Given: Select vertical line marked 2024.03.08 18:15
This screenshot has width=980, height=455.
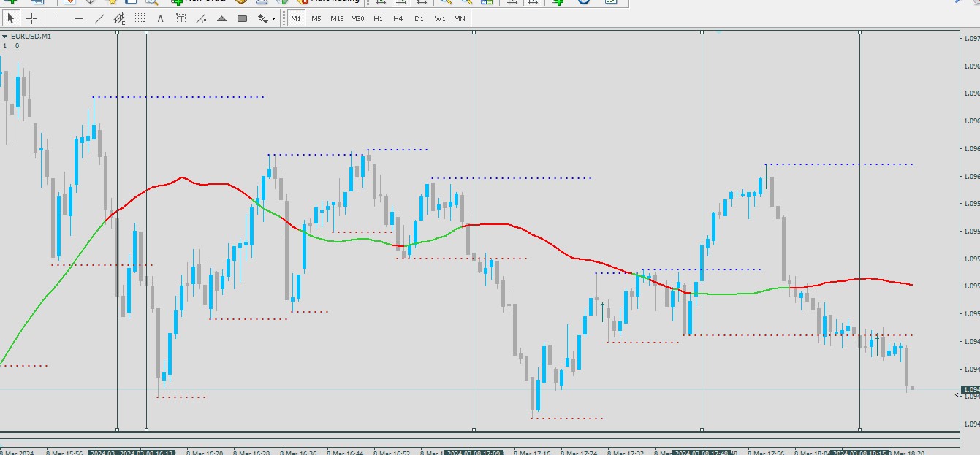Looking at the screenshot, I should pos(859,230).
